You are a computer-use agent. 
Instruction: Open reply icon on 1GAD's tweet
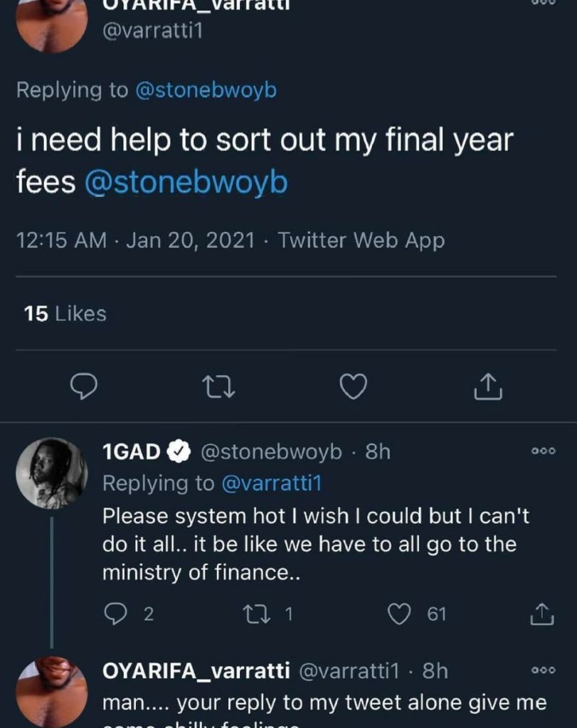(x=115, y=614)
